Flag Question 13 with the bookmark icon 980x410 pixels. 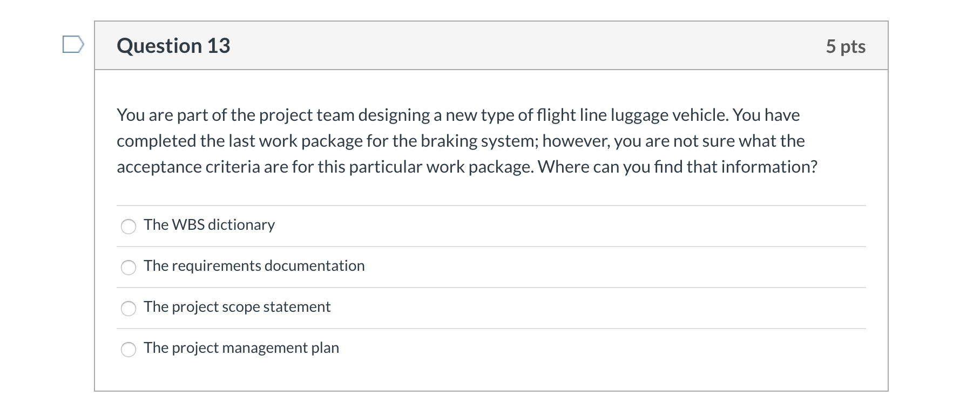coord(73,44)
